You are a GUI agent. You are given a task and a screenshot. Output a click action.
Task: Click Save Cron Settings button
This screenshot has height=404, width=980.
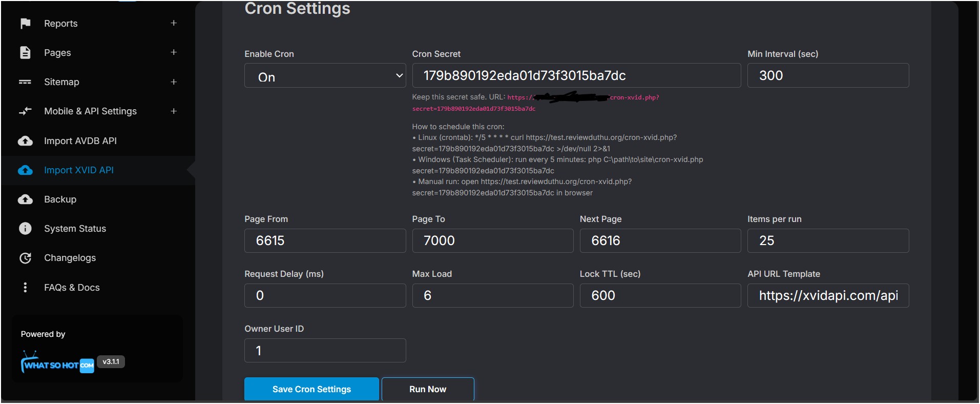pyautogui.click(x=311, y=389)
